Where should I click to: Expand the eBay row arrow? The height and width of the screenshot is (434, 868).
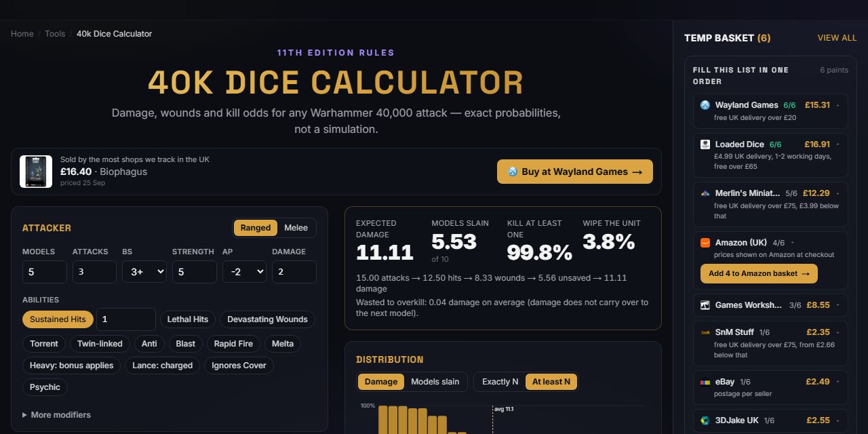pyautogui.click(x=838, y=382)
